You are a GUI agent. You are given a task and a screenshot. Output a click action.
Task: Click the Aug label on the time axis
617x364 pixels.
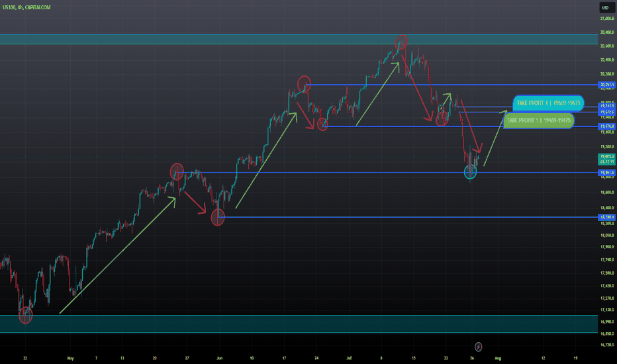[x=498, y=358]
